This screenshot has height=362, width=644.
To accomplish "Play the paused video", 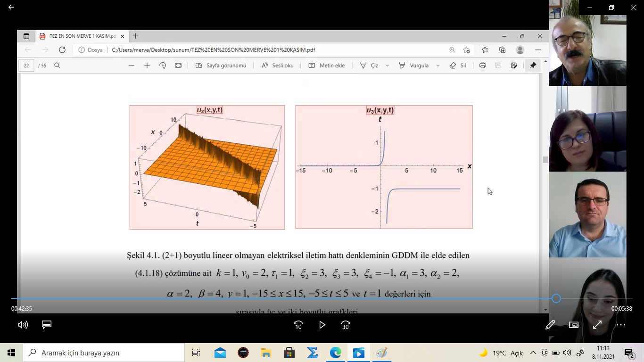I will [322, 325].
